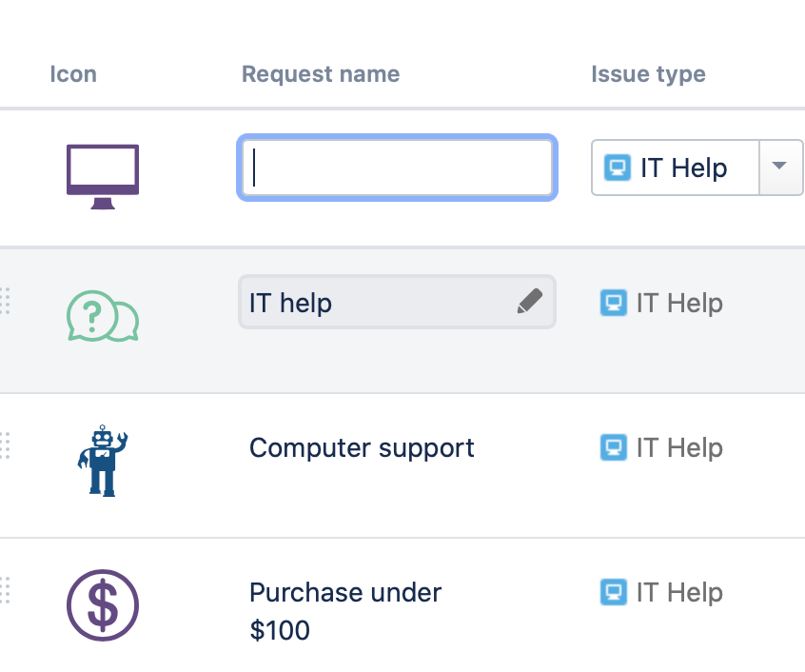Click the green question speech bubbles icon
The image size is (805, 672).
click(103, 315)
